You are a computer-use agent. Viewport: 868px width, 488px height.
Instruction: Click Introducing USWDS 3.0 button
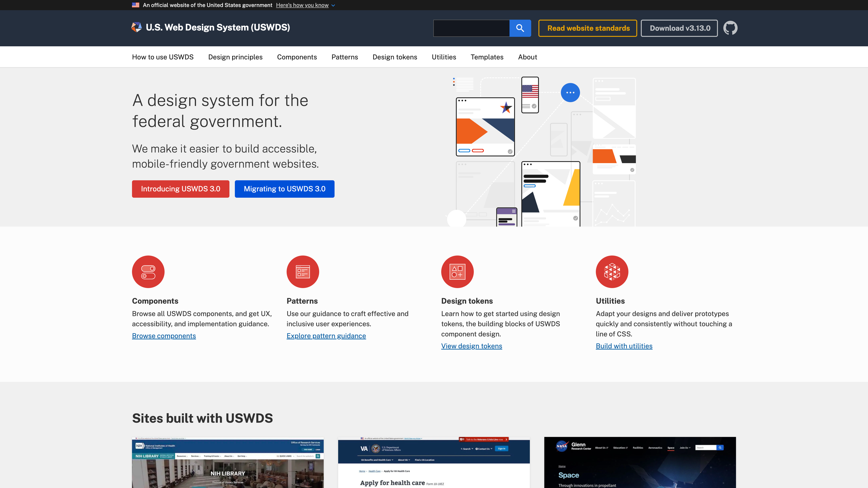pyautogui.click(x=181, y=189)
